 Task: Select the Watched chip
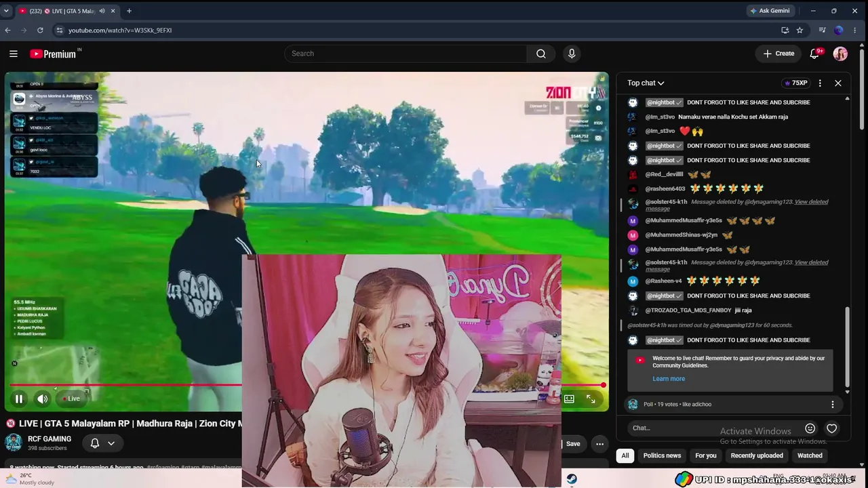click(x=810, y=455)
